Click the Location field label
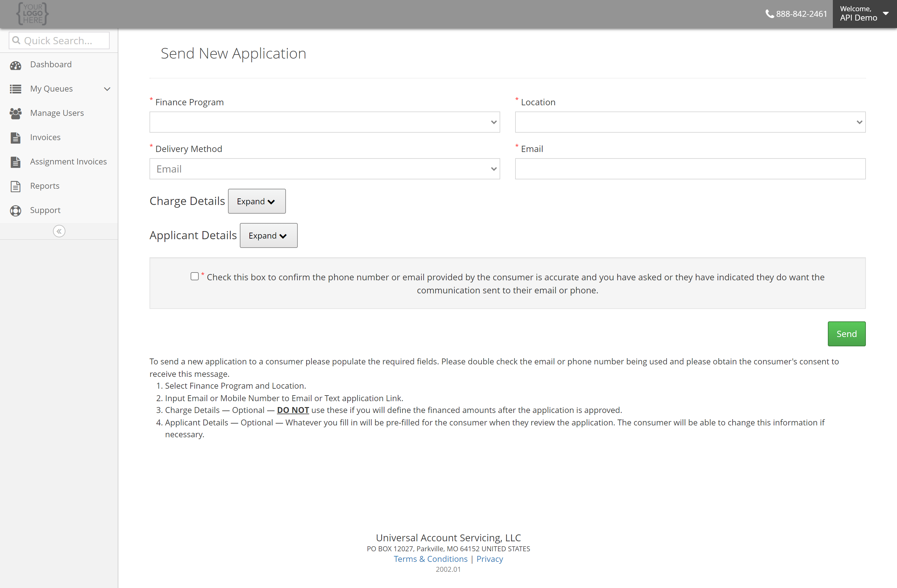The image size is (897, 588). pyautogui.click(x=538, y=102)
